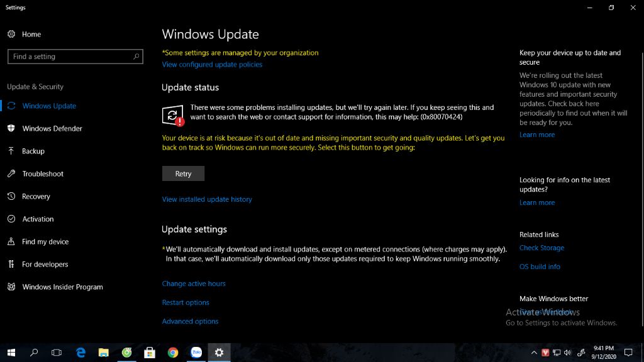This screenshot has height=362, width=644.
Task: Click the volume speaker tray icon
Action: [568, 353]
